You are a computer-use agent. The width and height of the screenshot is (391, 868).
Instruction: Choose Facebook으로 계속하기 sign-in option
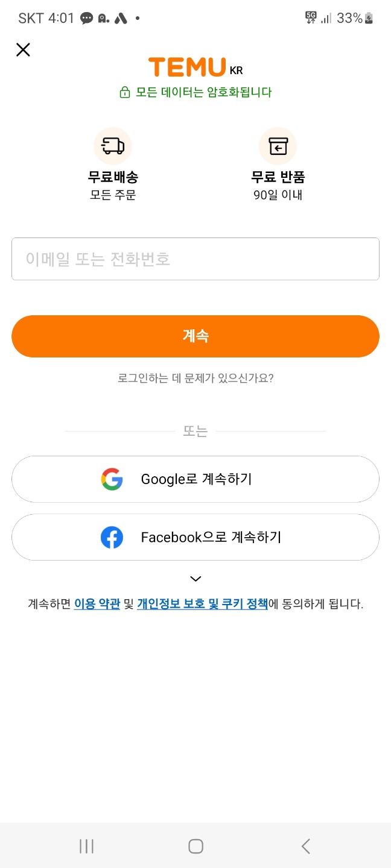pos(195,537)
